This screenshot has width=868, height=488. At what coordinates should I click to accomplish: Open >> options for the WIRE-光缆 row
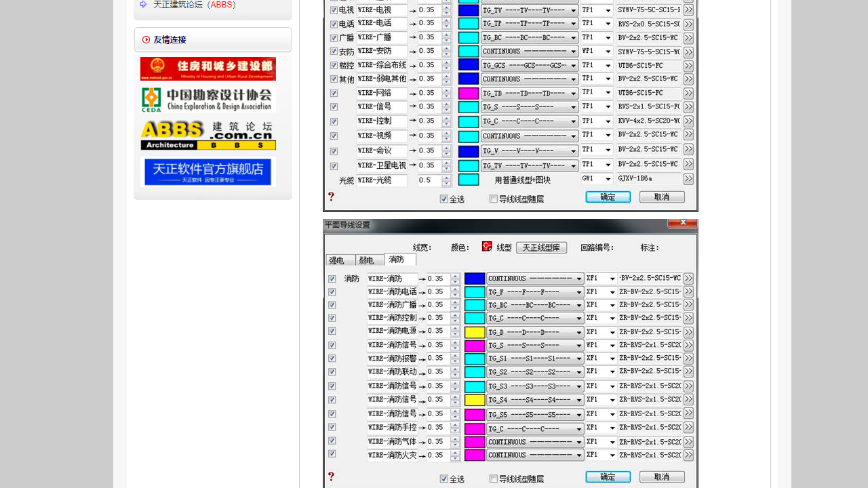pyautogui.click(x=688, y=179)
